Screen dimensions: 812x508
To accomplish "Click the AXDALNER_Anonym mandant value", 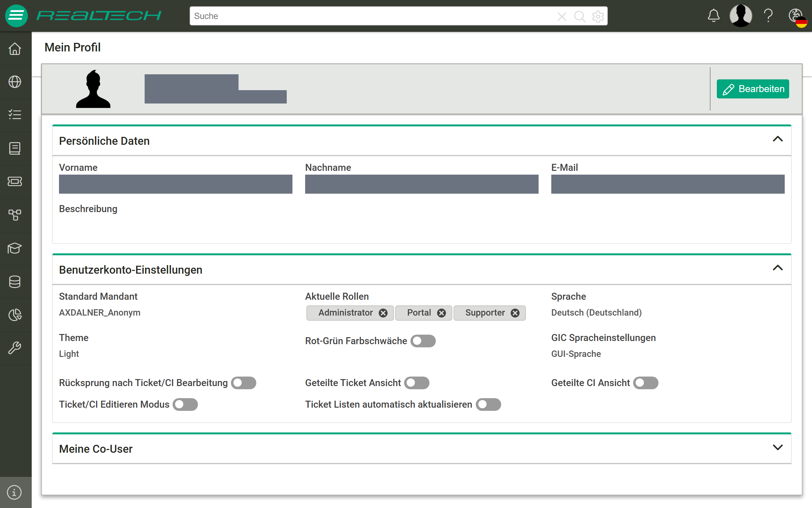I will pyautogui.click(x=100, y=313).
